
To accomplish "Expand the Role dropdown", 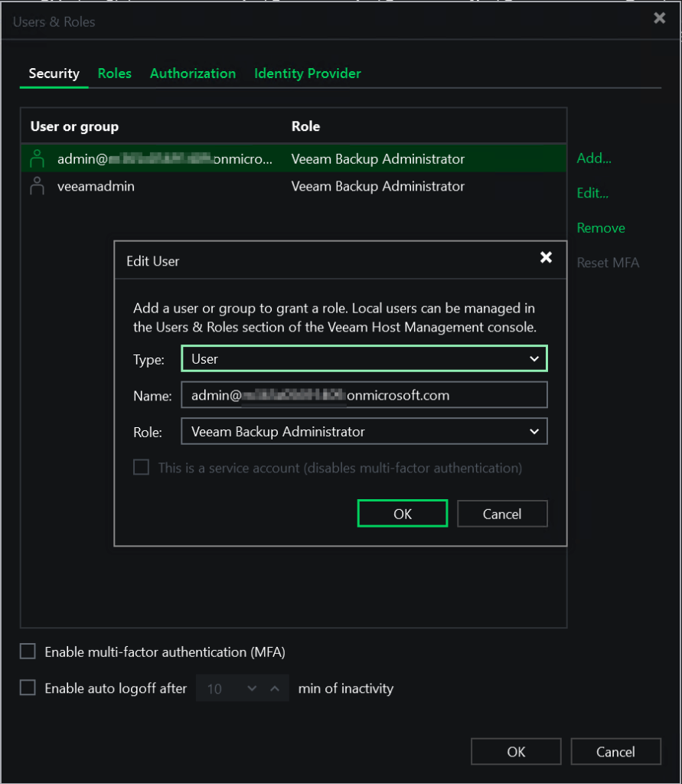I will [364, 432].
